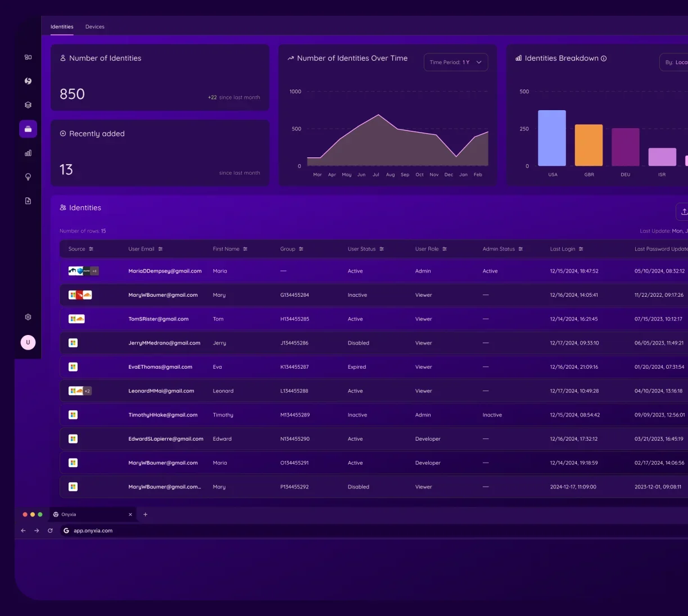688x616 pixels.
Task: Open the bar chart analytics sidebar icon
Action: [28, 153]
